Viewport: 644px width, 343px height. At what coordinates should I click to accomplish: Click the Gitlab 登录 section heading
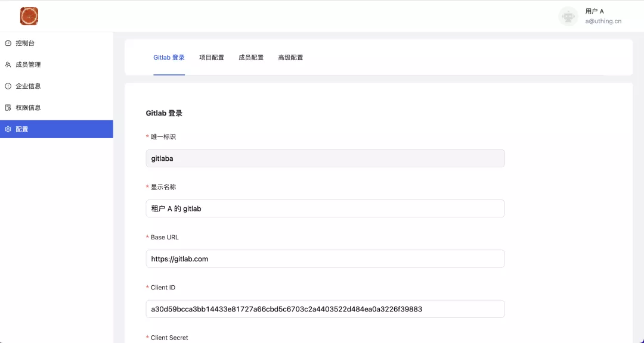pos(164,113)
